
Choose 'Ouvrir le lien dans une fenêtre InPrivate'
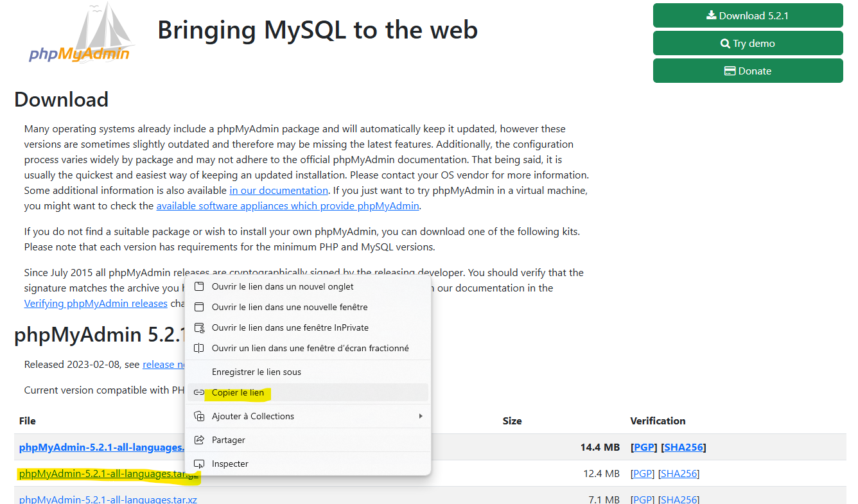coord(308,327)
